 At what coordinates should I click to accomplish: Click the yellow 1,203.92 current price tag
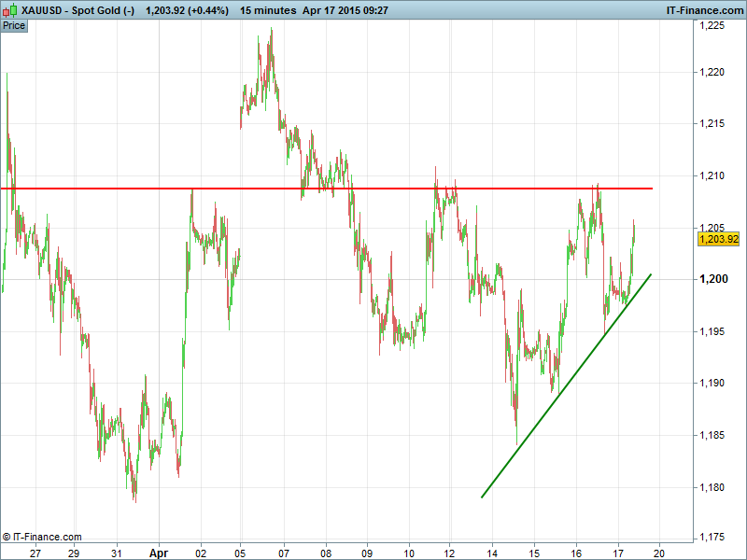point(719,239)
